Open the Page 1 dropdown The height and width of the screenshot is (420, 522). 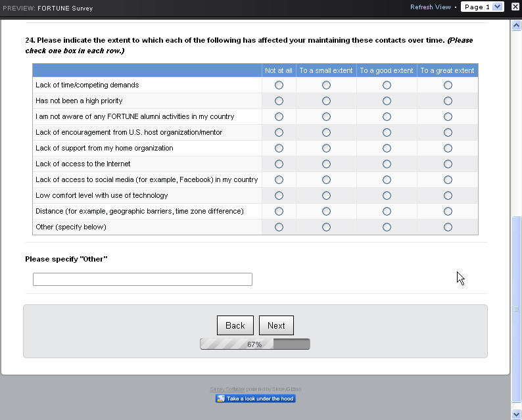tap(482, 7)
